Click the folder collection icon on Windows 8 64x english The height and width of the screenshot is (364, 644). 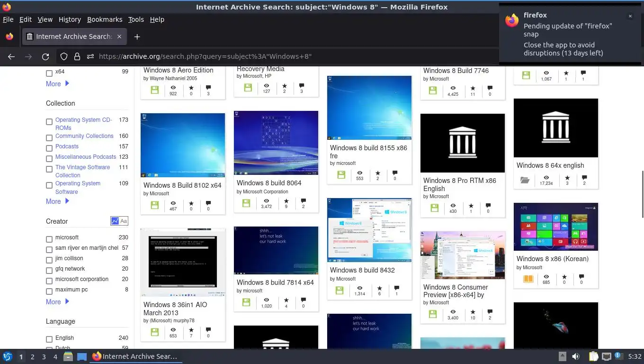tap(525, 180)
